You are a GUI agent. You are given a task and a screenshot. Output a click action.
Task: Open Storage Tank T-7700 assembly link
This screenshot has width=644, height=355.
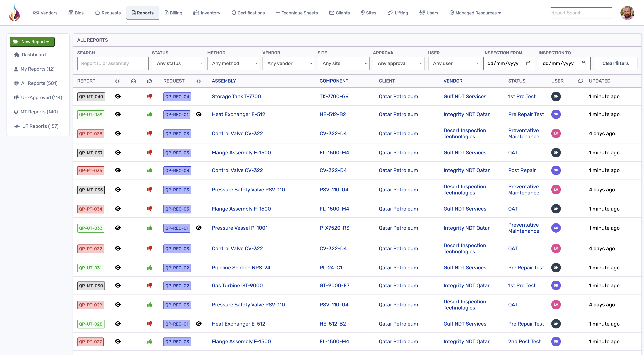pyautogui.click(x=236, y=96)
